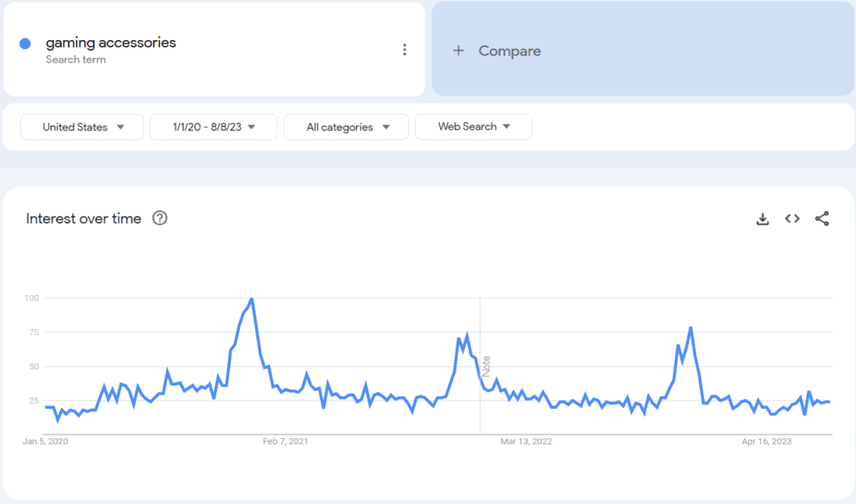Click the Feb 7, 2021 axis label
Screen dimensions: 856x504
click(285, 441)
